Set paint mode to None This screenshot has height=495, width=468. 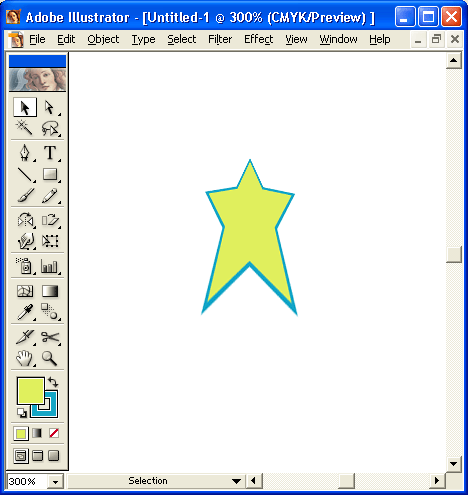(x=54, y=433)
